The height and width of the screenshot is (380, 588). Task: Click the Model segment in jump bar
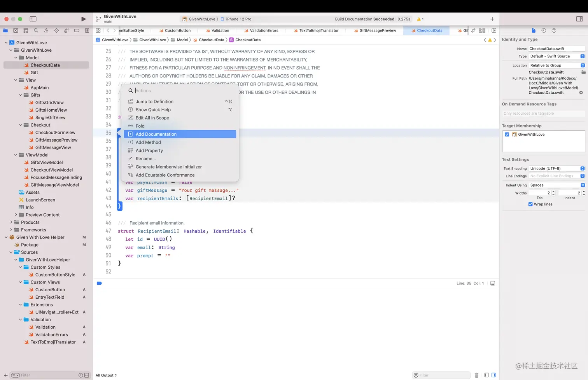click(179, 40)
